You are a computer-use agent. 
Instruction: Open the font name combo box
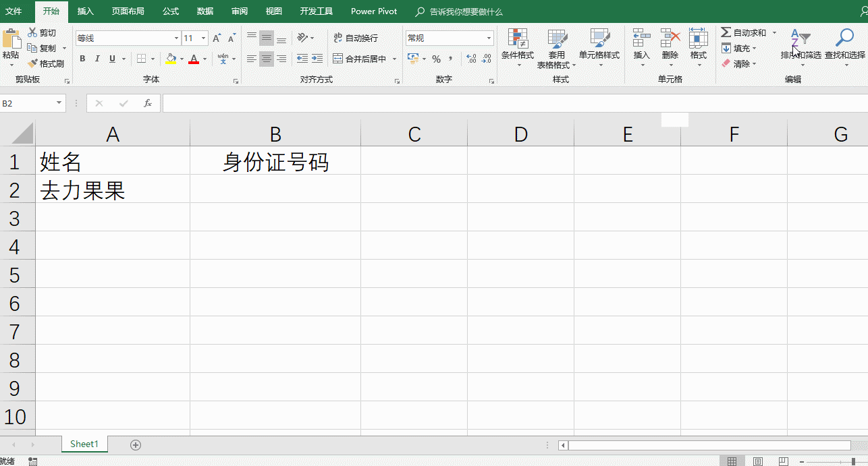128,38
